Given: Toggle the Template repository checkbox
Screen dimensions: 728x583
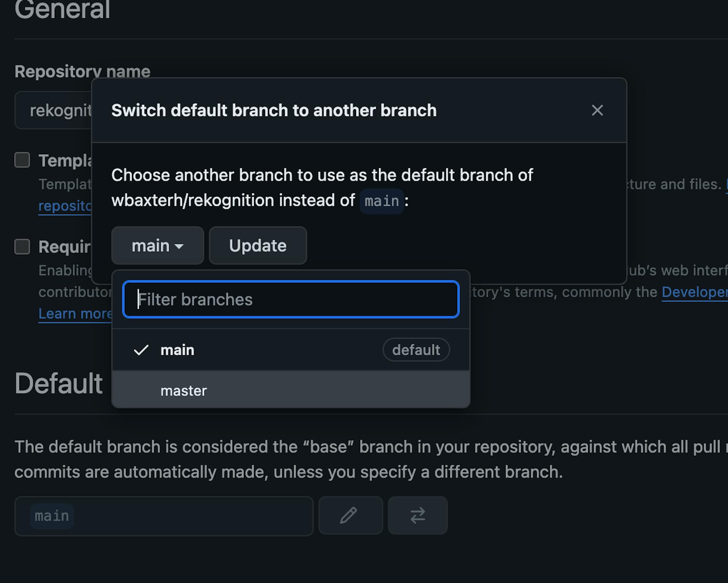Looking at the screenshot, I should pyautogui.click(x=22, y=160).
